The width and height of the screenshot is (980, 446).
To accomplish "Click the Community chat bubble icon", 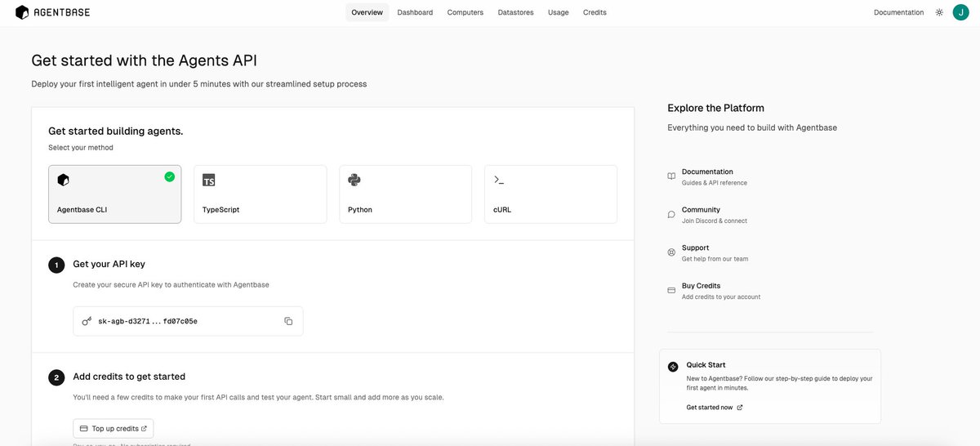I will 671,214.
